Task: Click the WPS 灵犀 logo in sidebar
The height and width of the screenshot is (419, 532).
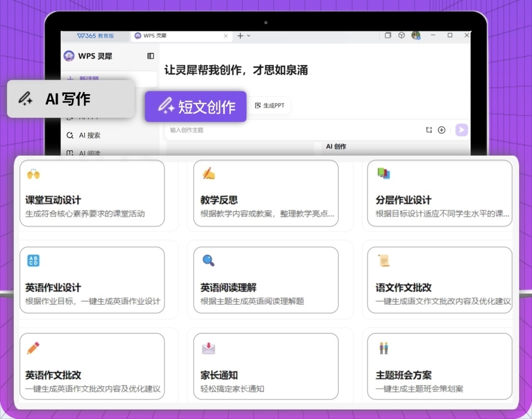Action: pyautogui.click(x=69, y=56)
